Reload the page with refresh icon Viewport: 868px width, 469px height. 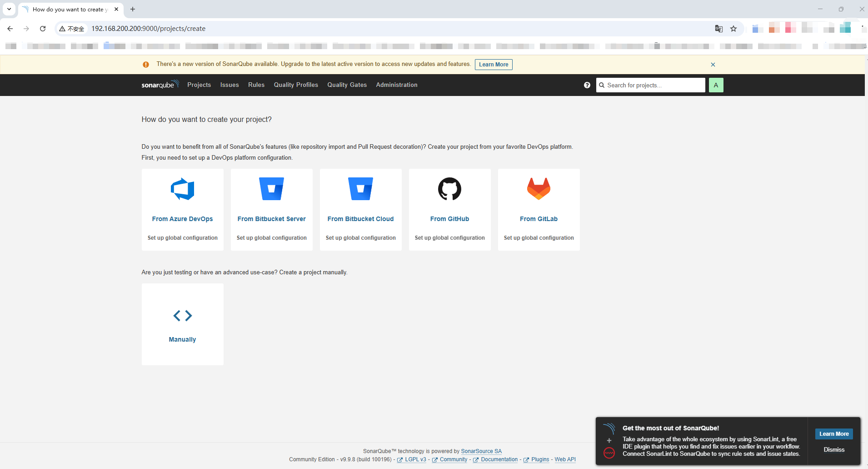43,29
